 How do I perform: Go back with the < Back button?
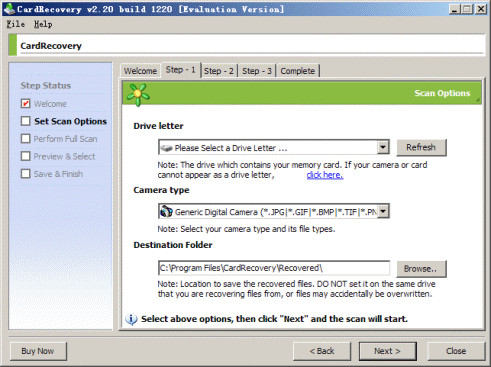click(322, 351)
